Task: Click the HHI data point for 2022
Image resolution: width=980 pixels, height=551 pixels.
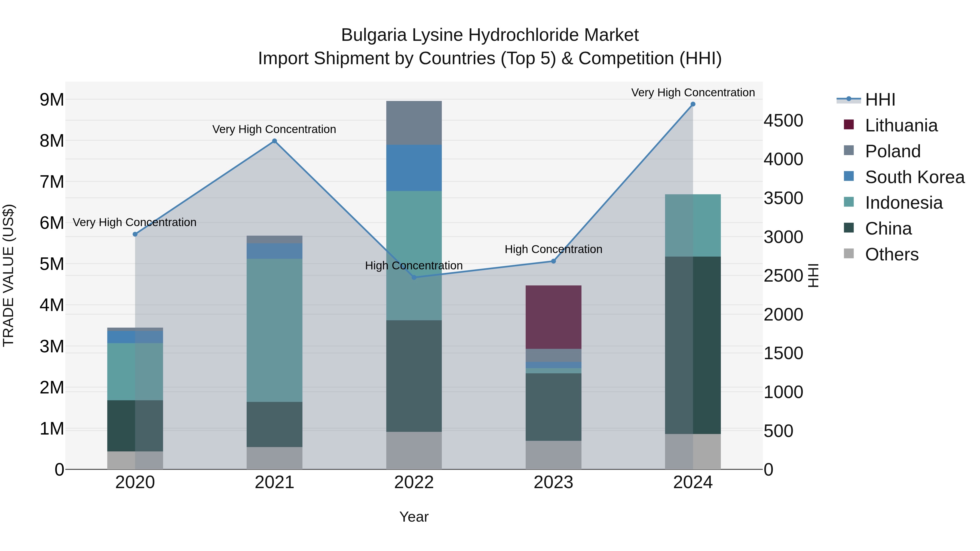Action: click(x=414, y=278)
